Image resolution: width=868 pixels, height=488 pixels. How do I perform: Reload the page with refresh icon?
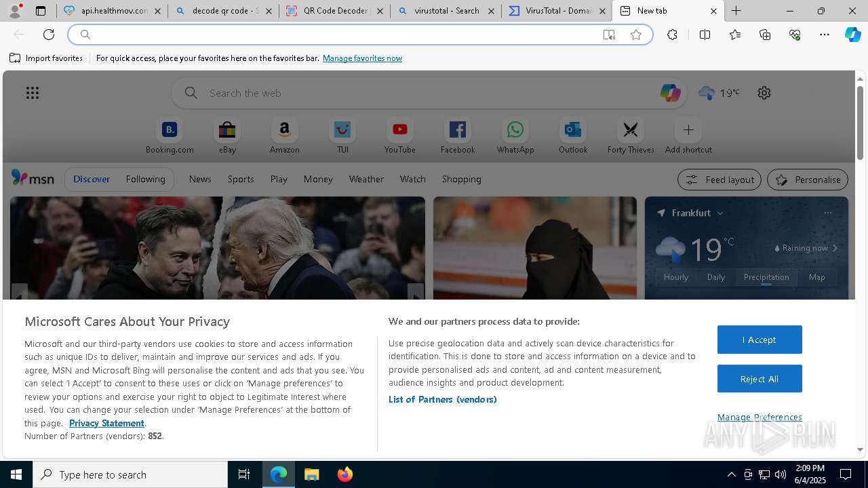pyautogui.click(x=49, y=35)
